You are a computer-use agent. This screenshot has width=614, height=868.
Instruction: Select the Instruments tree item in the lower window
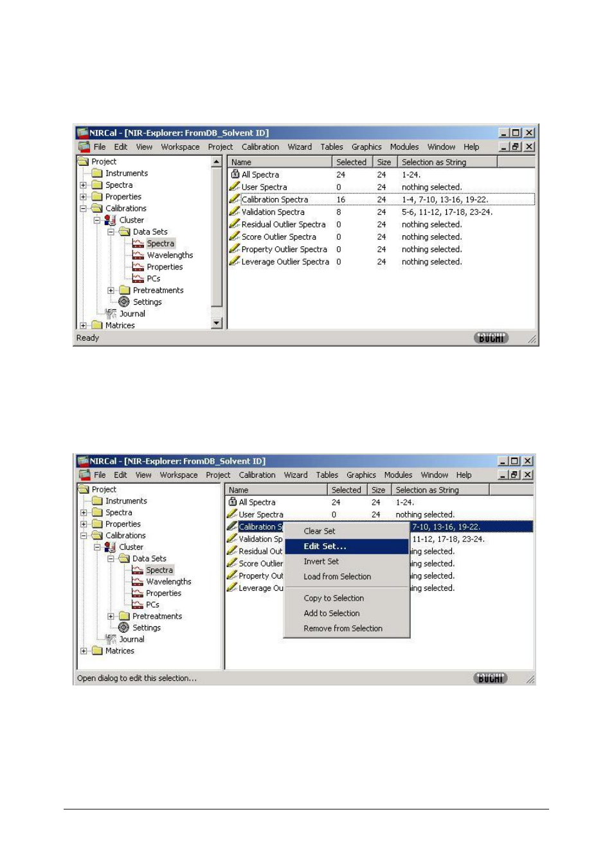click(x=126, y=501)
